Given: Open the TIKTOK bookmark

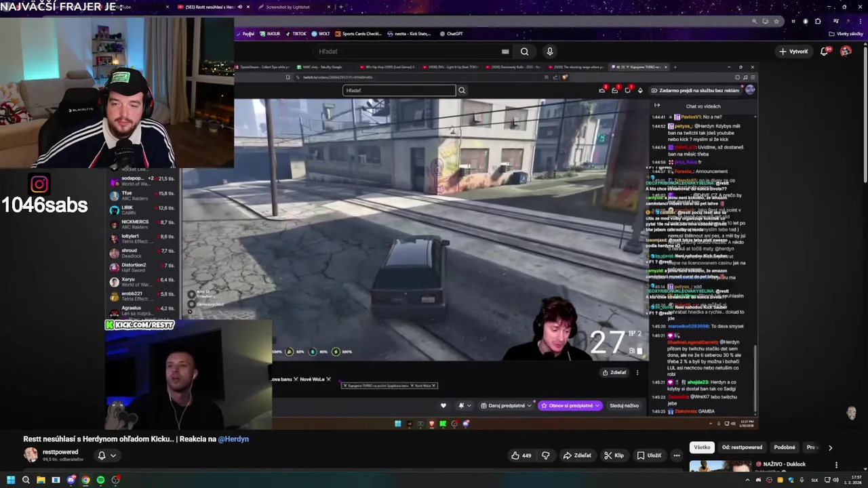Looking at the screenshot, I should coord(296,34).
